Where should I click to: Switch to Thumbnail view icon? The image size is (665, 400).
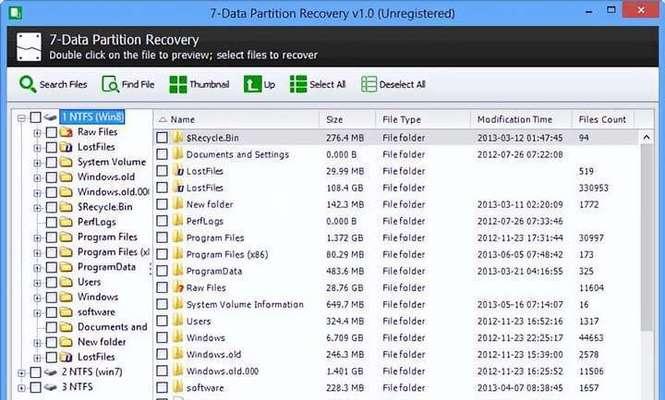tap(178, 84)
